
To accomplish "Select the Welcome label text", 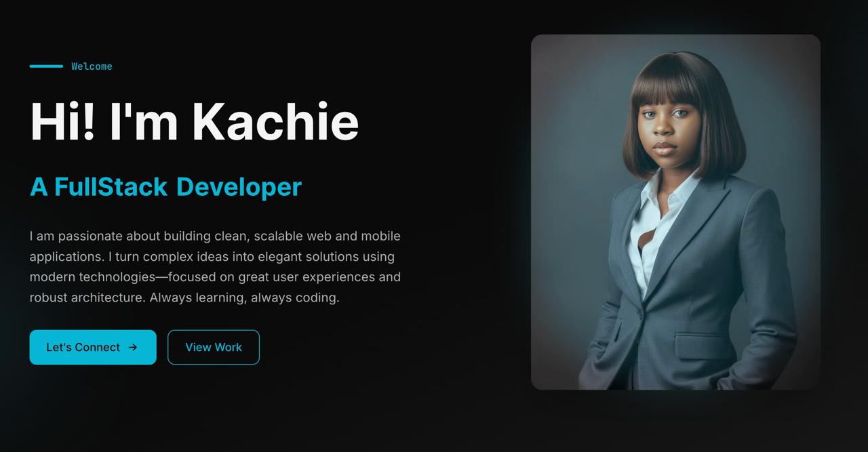I will coord(92,66).
